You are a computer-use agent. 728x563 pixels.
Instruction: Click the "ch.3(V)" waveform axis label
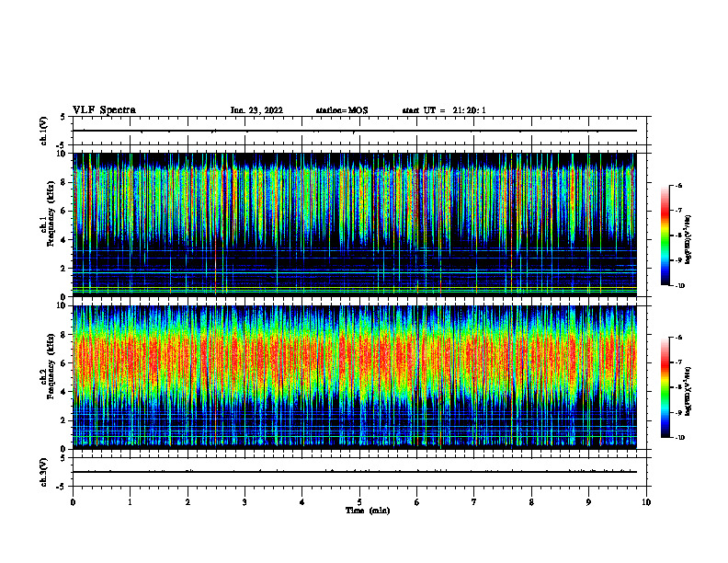[44, 472]
